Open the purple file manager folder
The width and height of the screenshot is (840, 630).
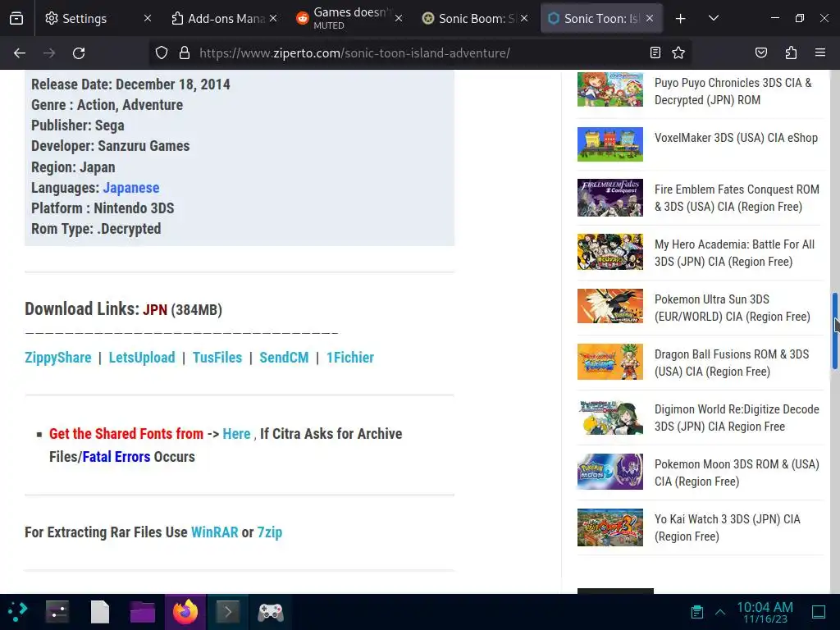click(142, 612)
